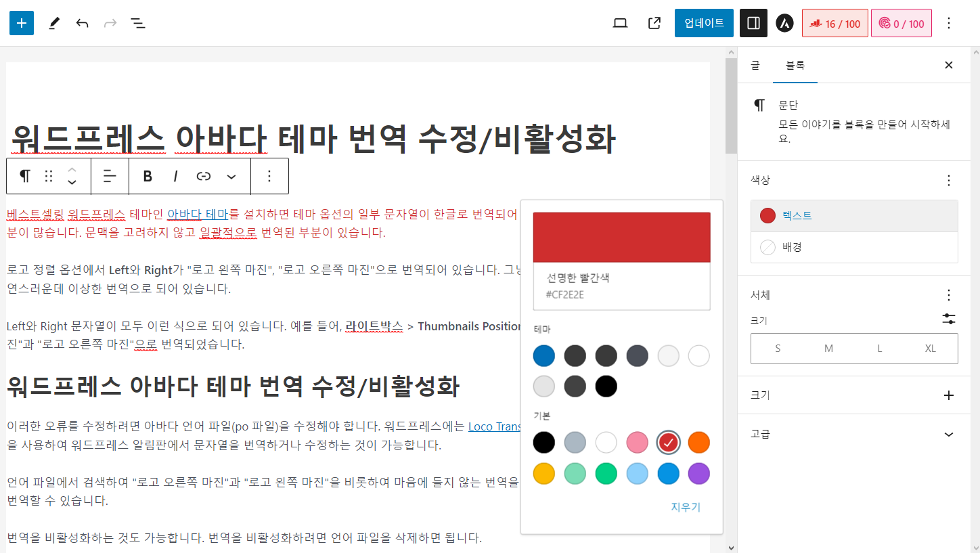The width and height of the screenshot is (980, 553).
Task: Open the 서체 panel options menu
Action: click(x=949, y=295)
